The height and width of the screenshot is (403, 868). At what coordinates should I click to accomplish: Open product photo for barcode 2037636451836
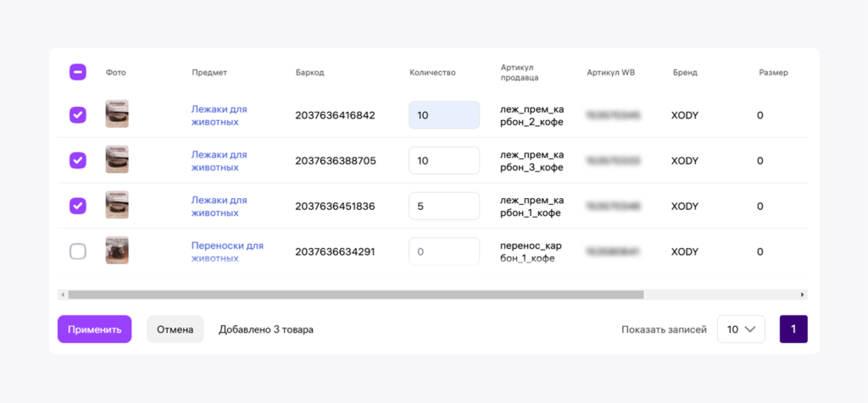[117, 205]
